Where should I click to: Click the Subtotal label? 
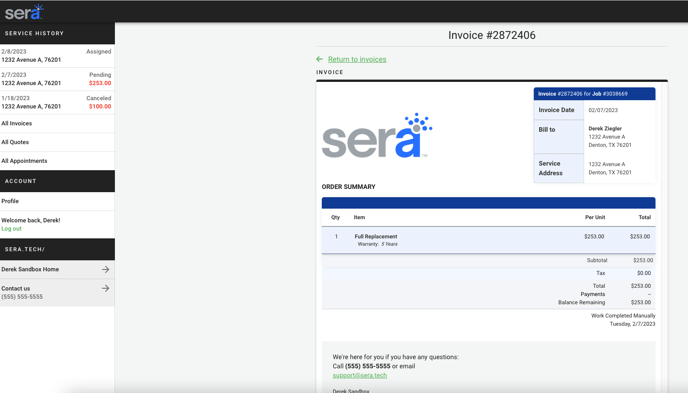pyautogui.click(x=597, y=260)
